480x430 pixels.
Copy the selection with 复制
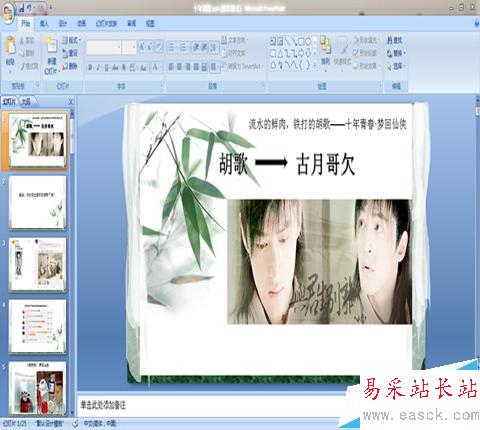pos(27,53)
